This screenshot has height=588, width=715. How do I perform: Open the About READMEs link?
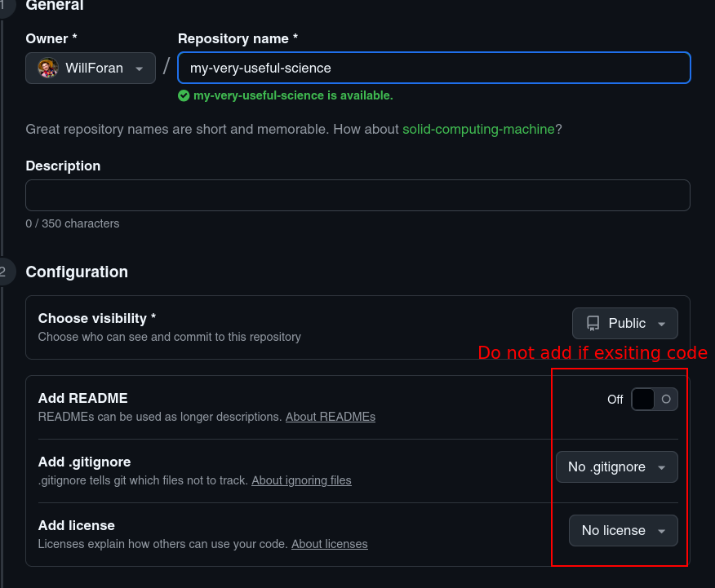[330, 417]
